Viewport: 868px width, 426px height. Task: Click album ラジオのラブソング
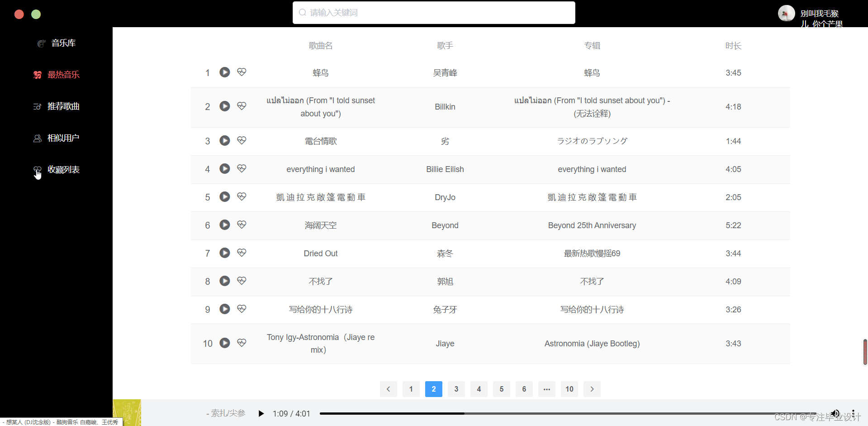click(x=592, y=141)
